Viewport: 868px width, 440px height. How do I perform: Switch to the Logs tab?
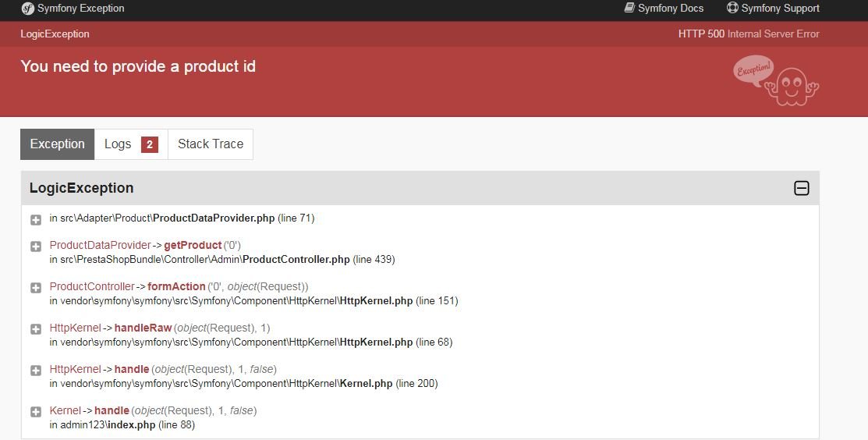[118, 144]
